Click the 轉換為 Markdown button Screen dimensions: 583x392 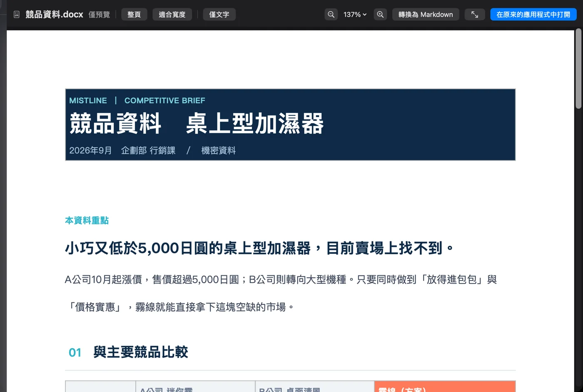pyautogui.click(x=426, y=15)
